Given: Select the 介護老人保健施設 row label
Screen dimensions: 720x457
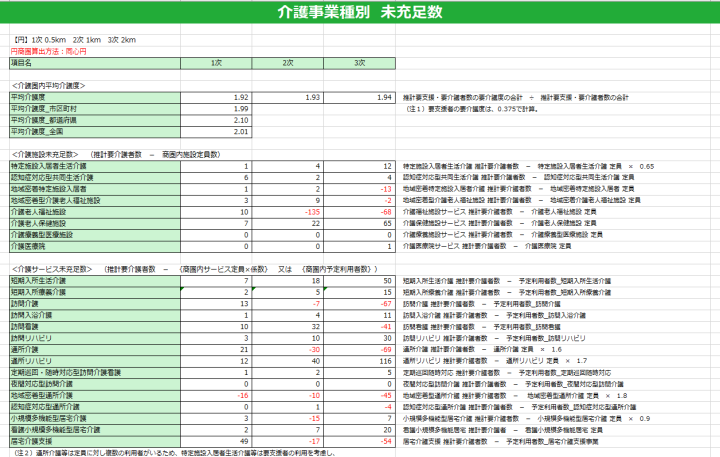Looking at the screenshot, I should tap(95, 224).
